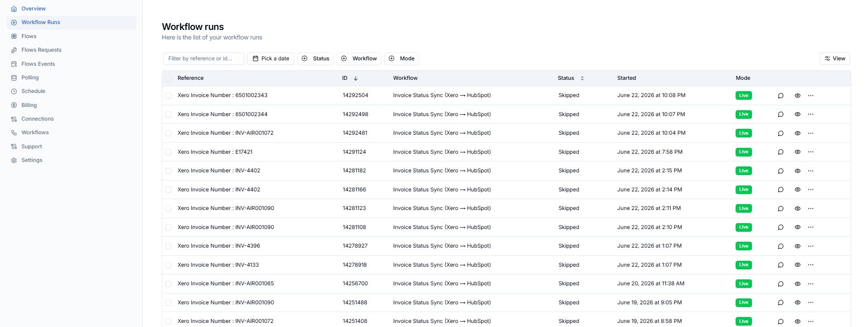Viewport: 868px width, 327px height.
Task: Click the Settings gear icon
Action: [14, 160]
